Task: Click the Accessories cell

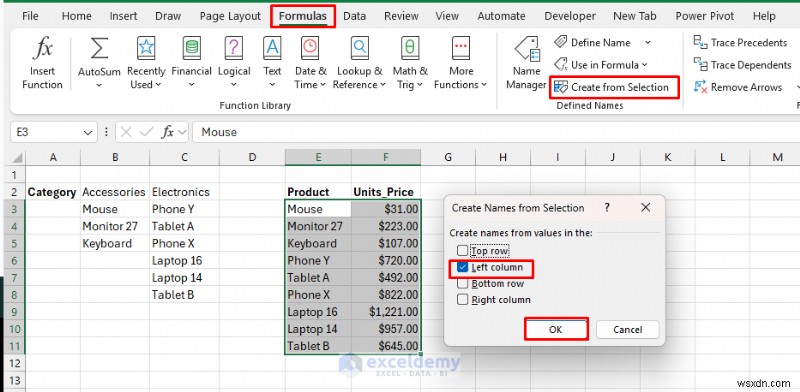Action: click(x=115, y=192)
